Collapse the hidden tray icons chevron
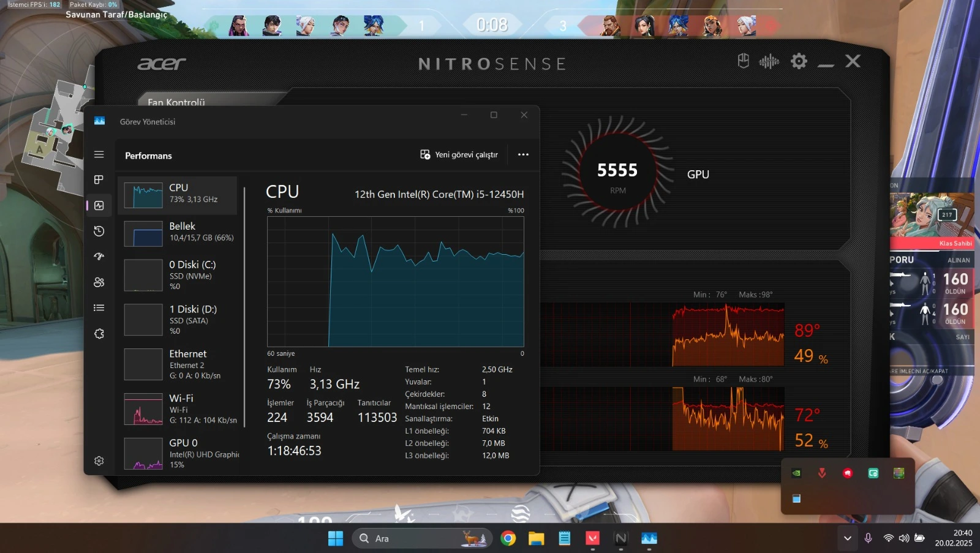 click(848, 538)
